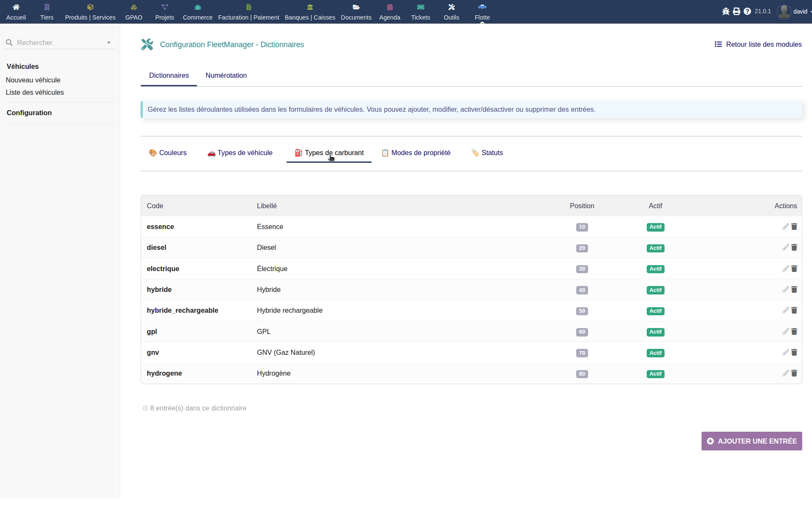Click the edit pencil for essence row
This screenshot has height=515, width=812.
pos(785,226)
